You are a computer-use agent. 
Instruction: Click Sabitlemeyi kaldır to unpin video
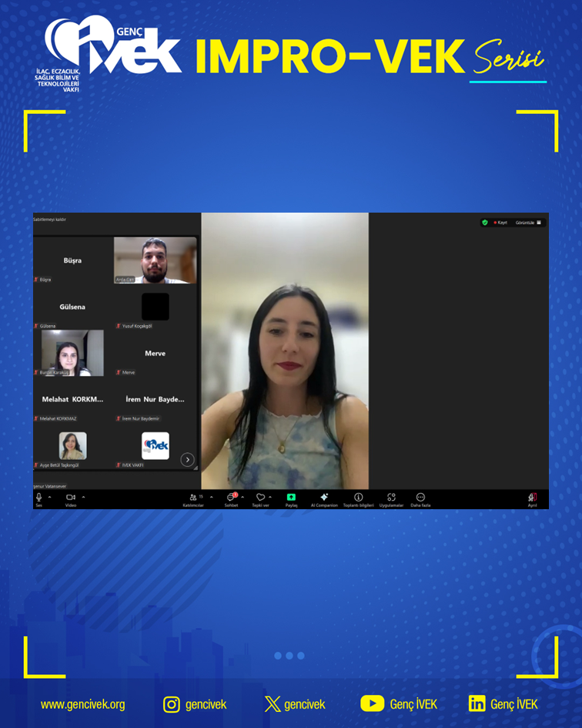50,220
